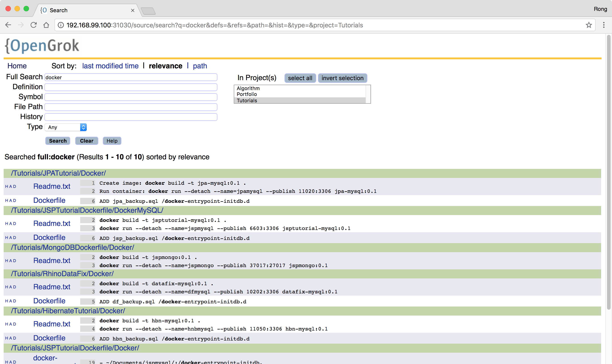Sort results by last modified time
The height and width of the screenshot is (364, 612).
110,66
